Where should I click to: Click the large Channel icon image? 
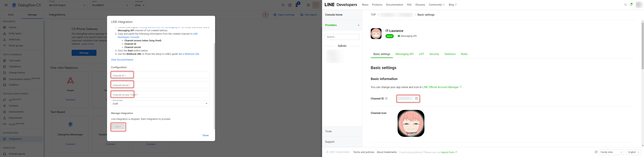pos(411,123)
